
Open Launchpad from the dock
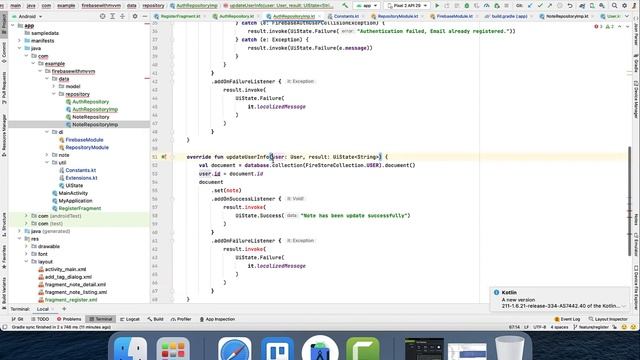pos(173,349)
